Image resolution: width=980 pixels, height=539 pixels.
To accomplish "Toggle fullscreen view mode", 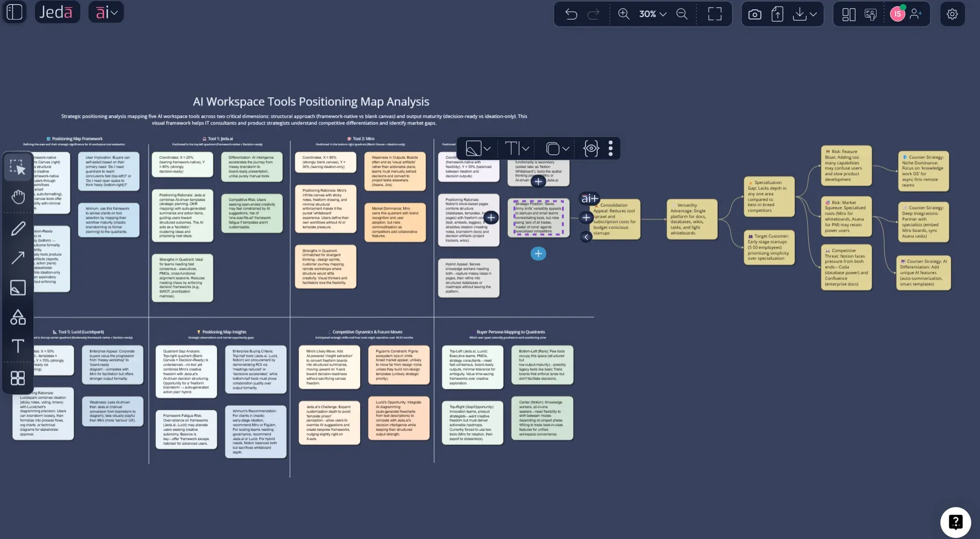I will pyautogui.click(x=715, y=14).
